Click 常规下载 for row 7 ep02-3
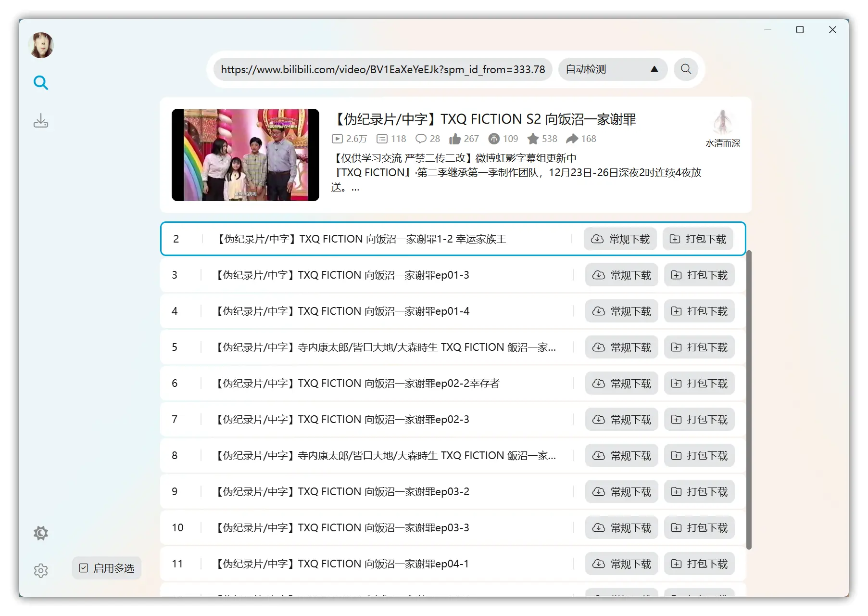The height and width of the screenshot is (616, 868). click(x=622, y=420)
